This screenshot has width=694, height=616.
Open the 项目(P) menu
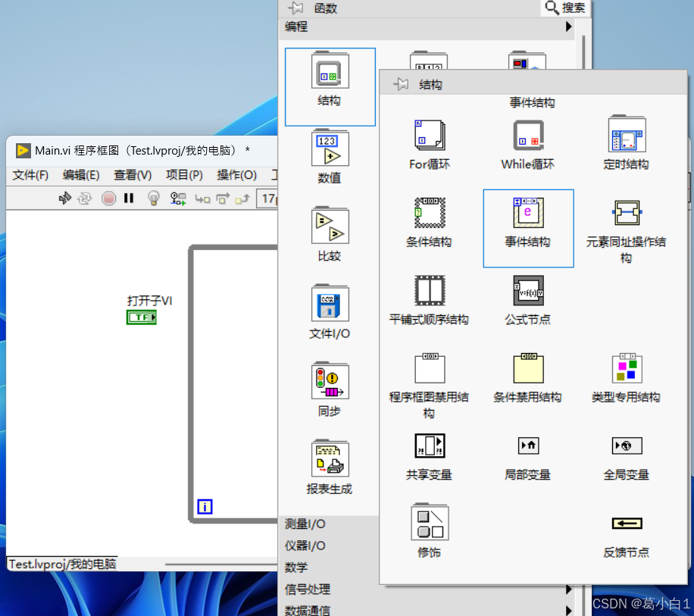(x=183, y=174)
